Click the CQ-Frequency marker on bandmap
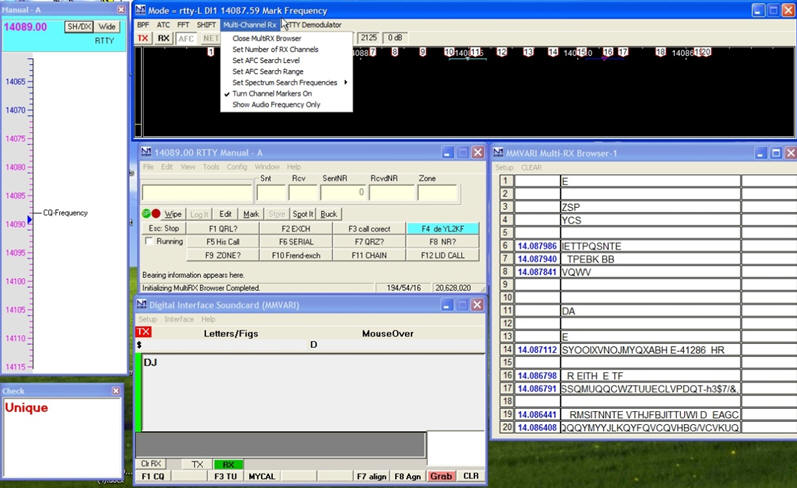Image resolution: width=797 pixels, height=488 pixels. click(x=65, y=212)
